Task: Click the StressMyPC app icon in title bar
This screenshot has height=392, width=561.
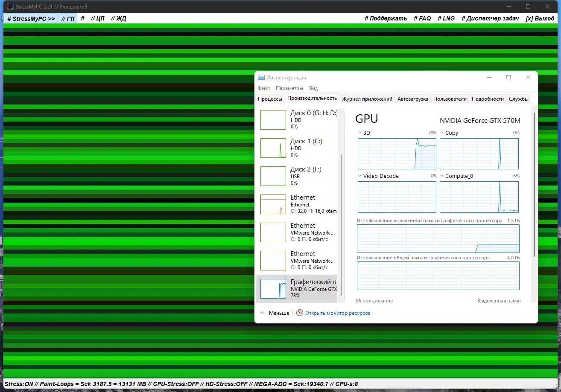Action: pos(10,6)
